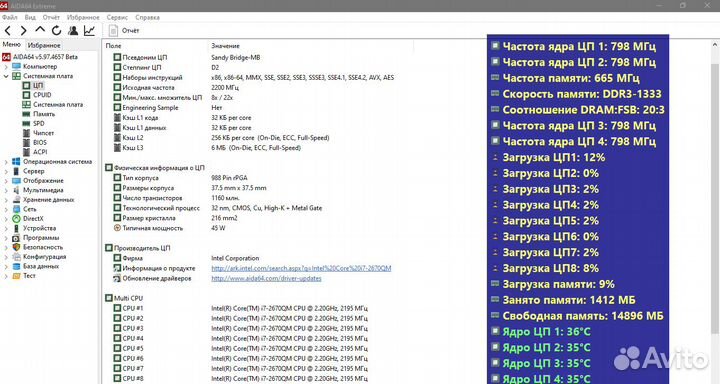Go up one level with Up arrow
The height and width of the screenshot is (384, 720).
point(40,30)
